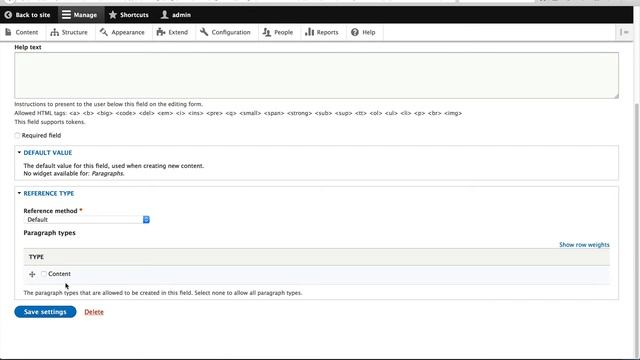Click the Help question-mark icon
The width and height of the screenshot is (640, 360).
(355, 32)
